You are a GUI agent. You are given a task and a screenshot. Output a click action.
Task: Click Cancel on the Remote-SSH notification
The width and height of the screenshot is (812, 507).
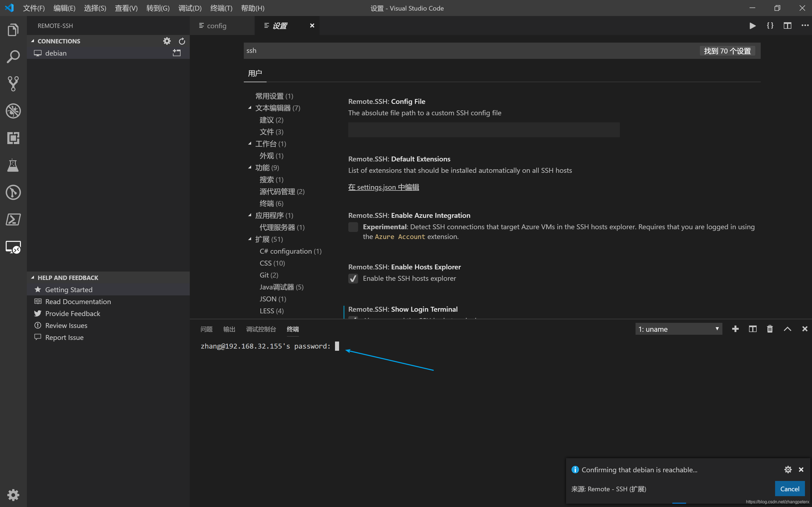pyautogui.click(x=789, y=489)
